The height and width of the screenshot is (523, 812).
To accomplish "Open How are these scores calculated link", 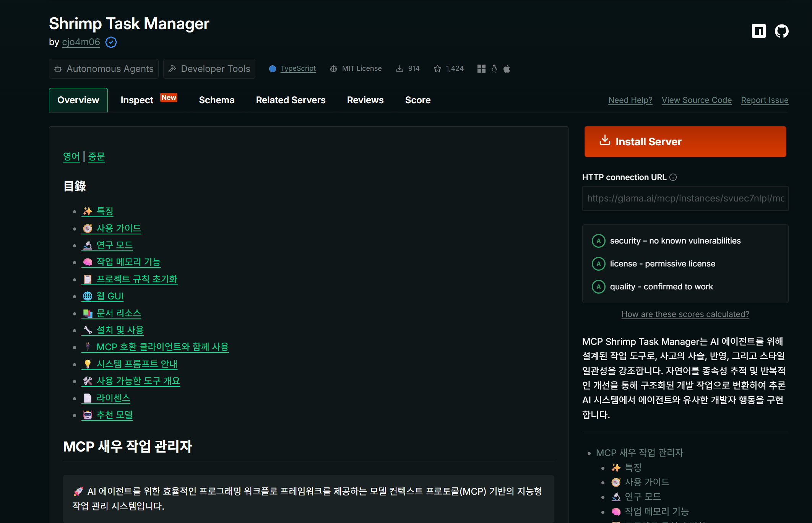I will coord(685,314).
